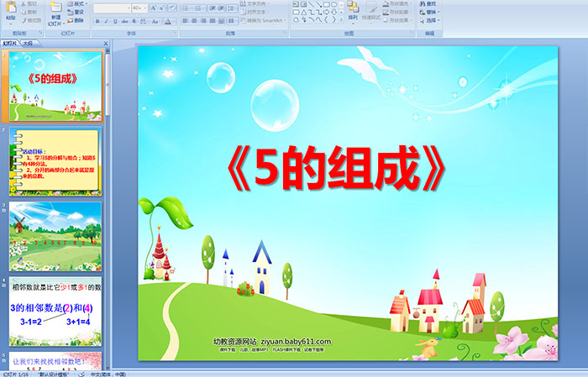The image size is (588, 377).
Task: Select the Text Box shape tool
Action: tap(296, 4)
